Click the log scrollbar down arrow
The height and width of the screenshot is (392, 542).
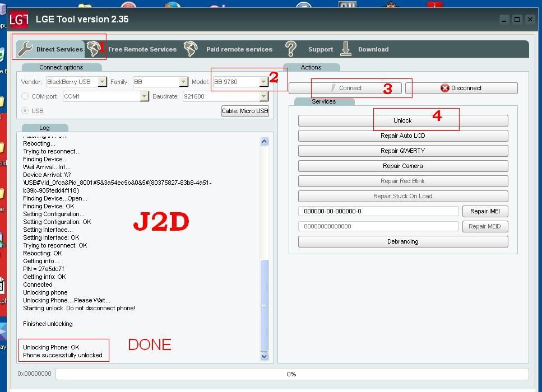[264, 356]
